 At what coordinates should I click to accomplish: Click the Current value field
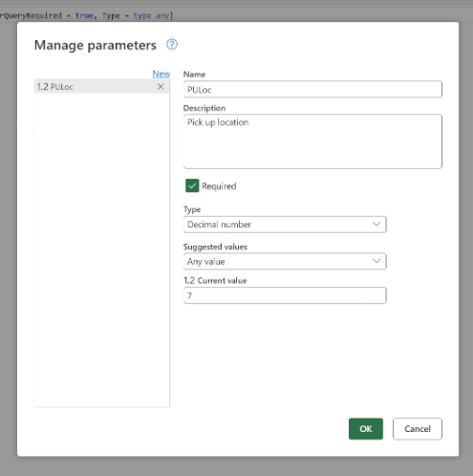pos(285,295)
